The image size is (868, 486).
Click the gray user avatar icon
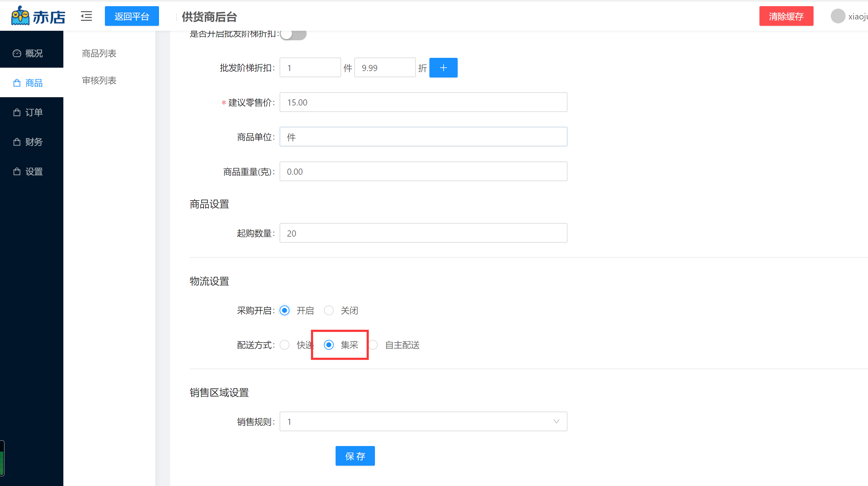pyautogui.click(x=838, y=16)
